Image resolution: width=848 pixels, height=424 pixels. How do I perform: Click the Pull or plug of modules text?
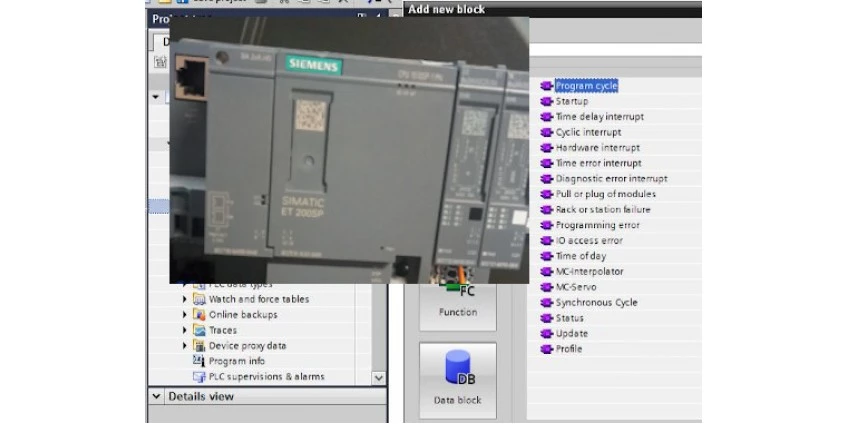606,194
